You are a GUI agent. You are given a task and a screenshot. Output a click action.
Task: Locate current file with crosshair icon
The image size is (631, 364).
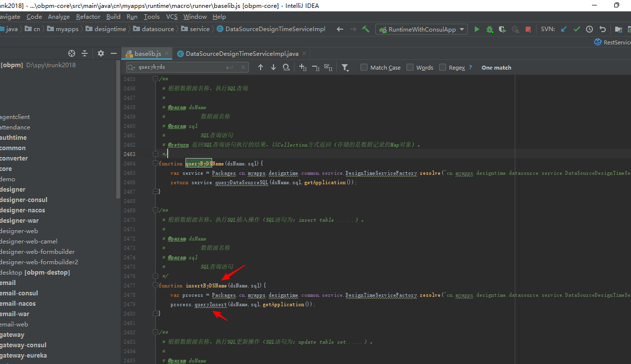point(72,53)
